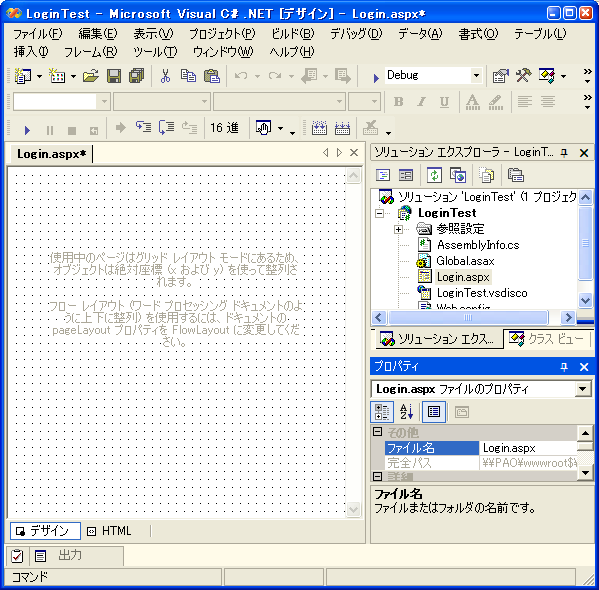The image size is (599, 590).
Task: Click the Save All icon
Action: click(136, 76)
